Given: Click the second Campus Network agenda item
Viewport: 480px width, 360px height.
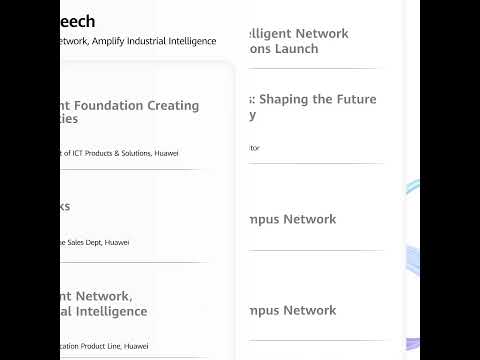Looking at the screenshot, I should [293, 310].
